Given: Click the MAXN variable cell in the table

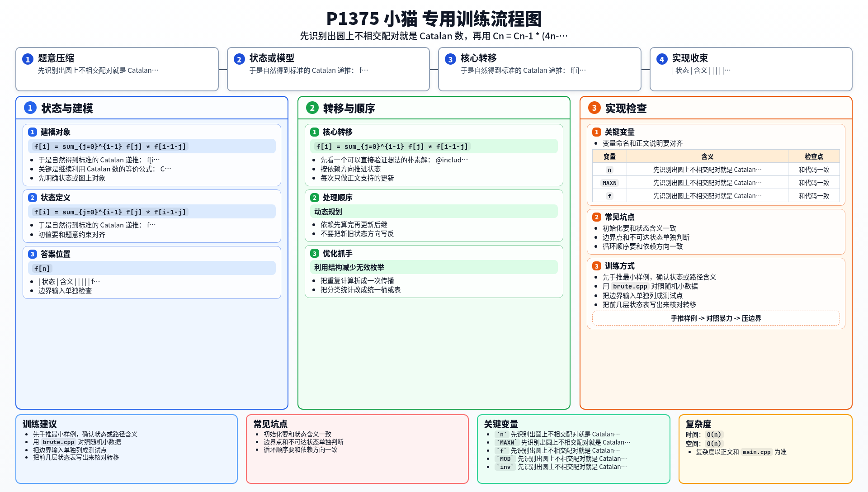Looking at the screenshot, I should coord(609,183).
